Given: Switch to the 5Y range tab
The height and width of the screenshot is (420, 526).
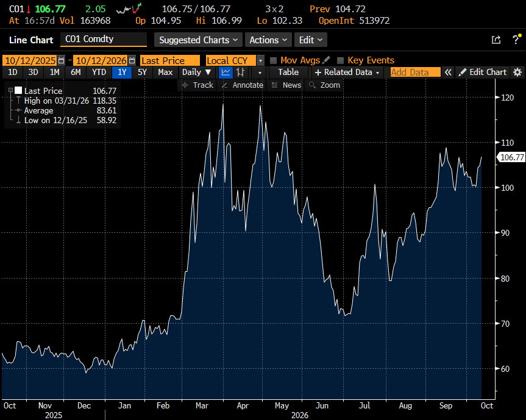Looking at the screenshot, I should (142, 72).
